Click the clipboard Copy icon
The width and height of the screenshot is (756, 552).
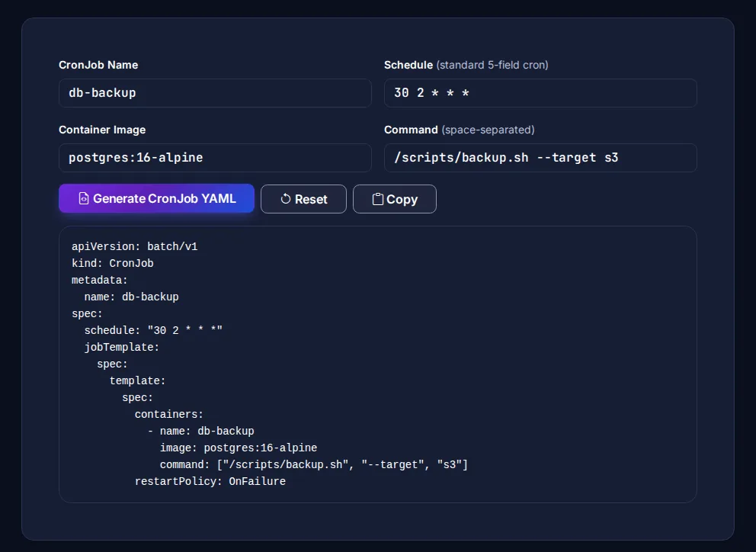(x=377, y=199)
